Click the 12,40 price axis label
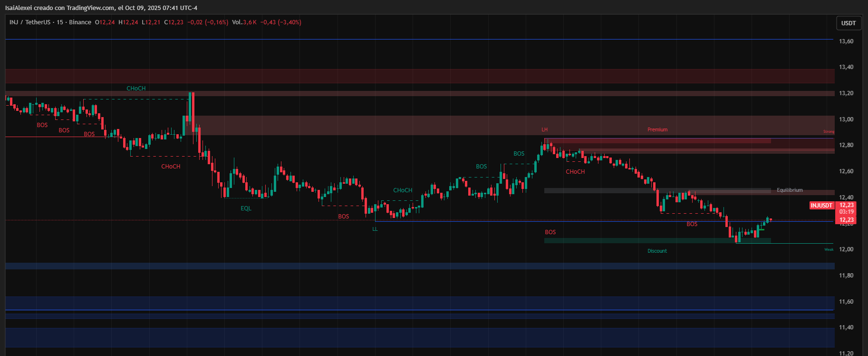 [x=846, y=198]
